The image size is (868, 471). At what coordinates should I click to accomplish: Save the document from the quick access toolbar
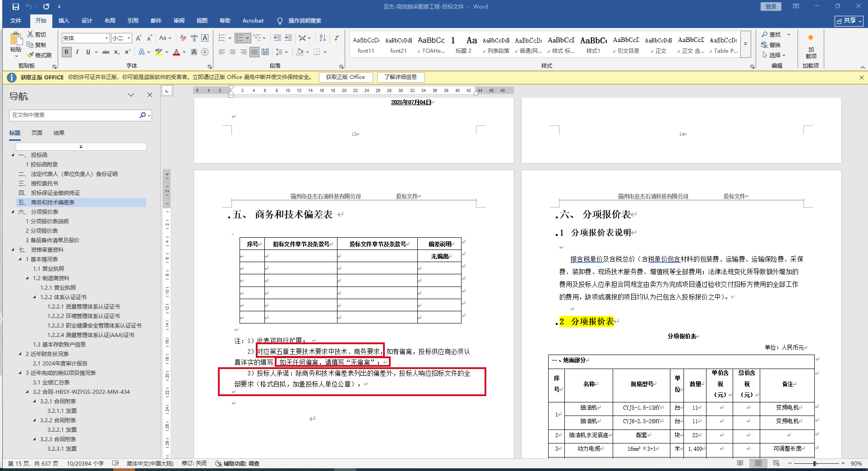[16, 7]
